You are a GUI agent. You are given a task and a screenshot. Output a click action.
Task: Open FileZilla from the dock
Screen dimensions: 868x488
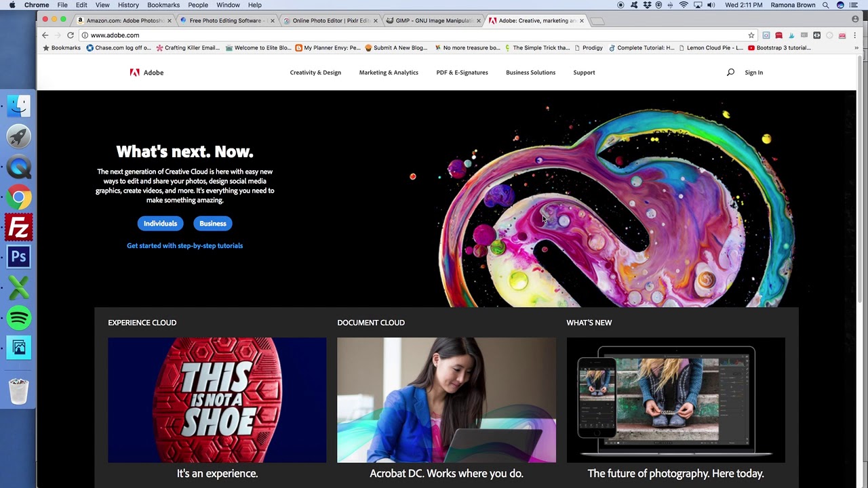tap(19, 227)
